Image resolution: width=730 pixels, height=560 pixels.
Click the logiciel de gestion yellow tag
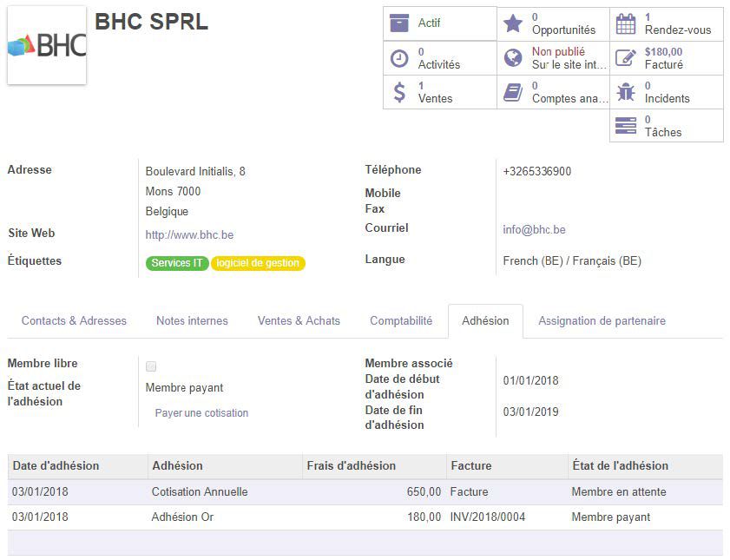pyautogui.click(x=258, y=263)
